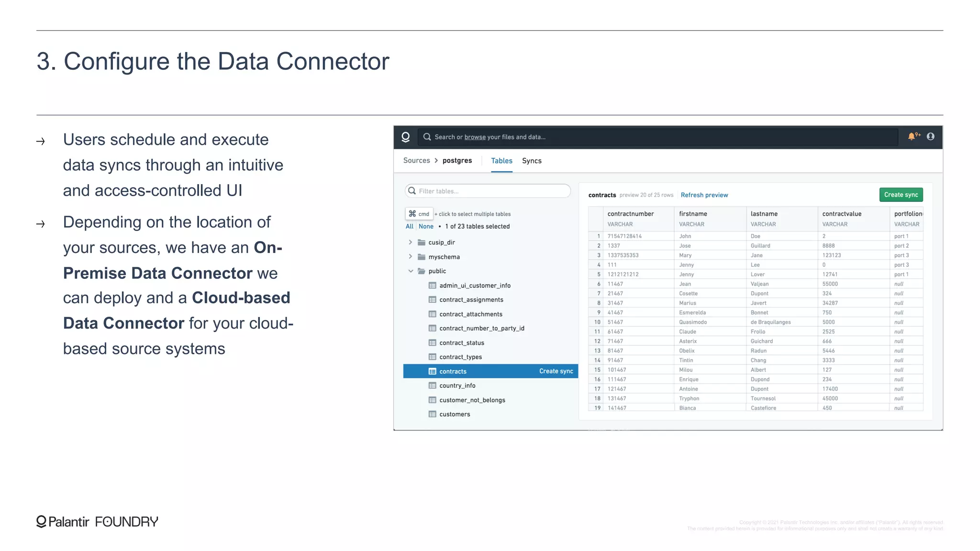Select None tables link
Screen dimensions: 980x551
pyautogui.click(x=426, y=227)
